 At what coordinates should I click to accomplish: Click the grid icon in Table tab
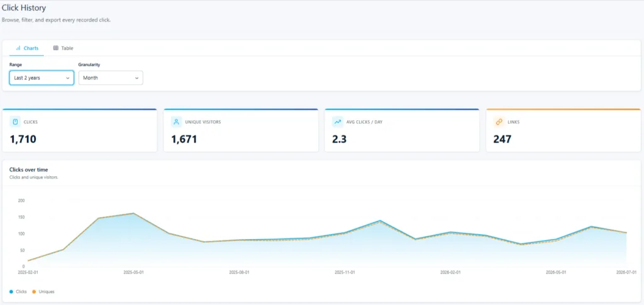pos(56,48)
